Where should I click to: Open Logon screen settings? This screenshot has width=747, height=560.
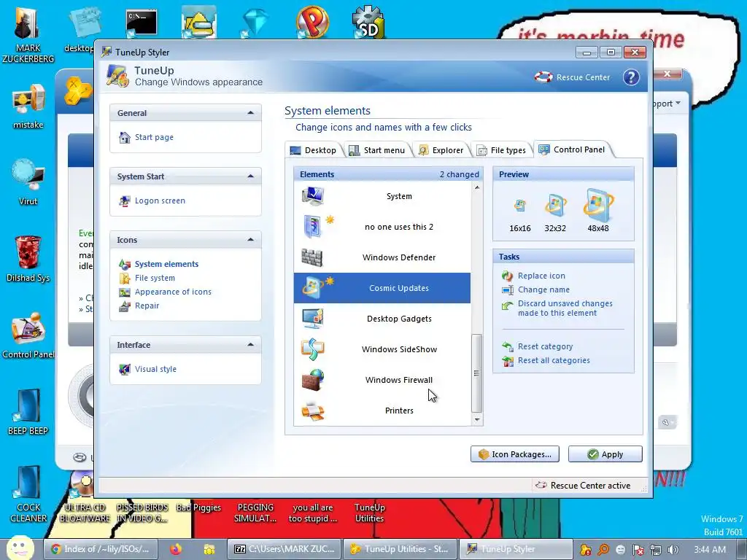point(160,201)
